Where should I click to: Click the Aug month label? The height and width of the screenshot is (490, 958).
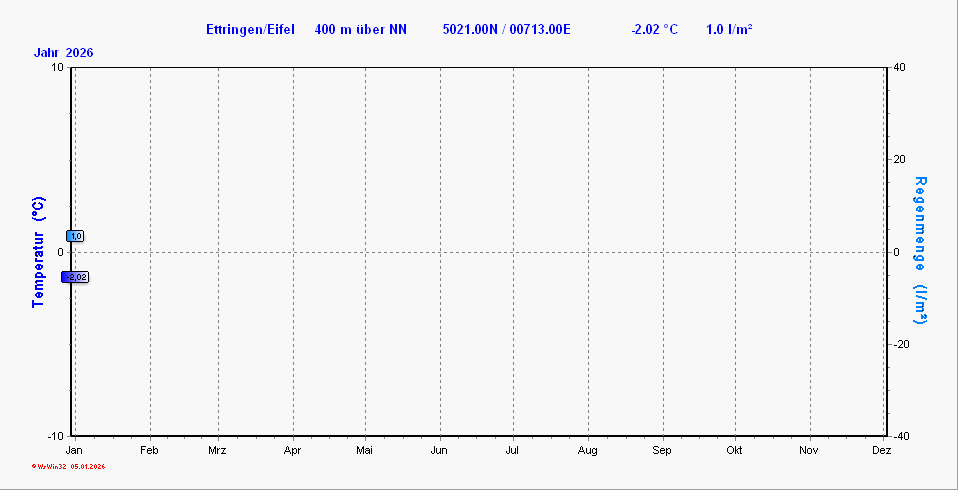point(587,451)
